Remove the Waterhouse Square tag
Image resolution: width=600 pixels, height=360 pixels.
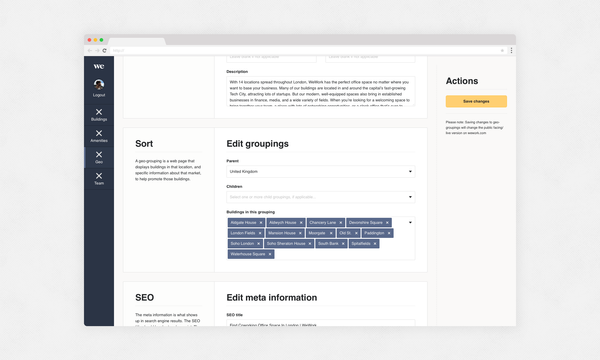270,254
